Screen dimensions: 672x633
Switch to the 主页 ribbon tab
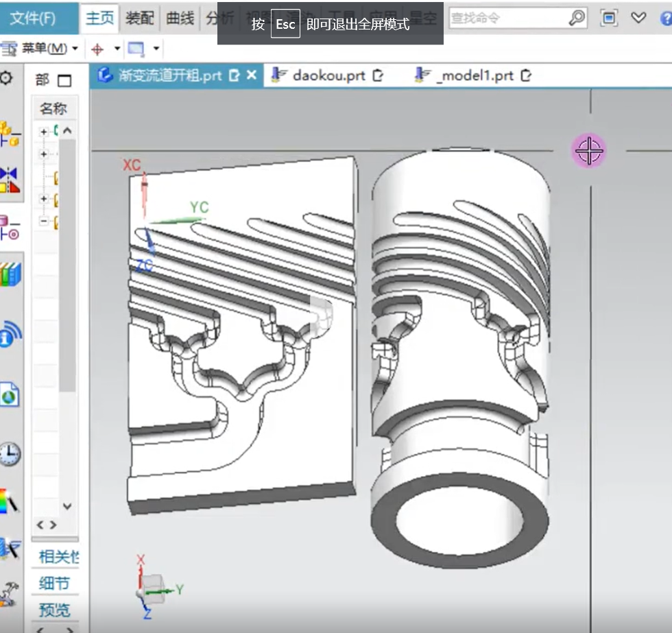point(100,18)
